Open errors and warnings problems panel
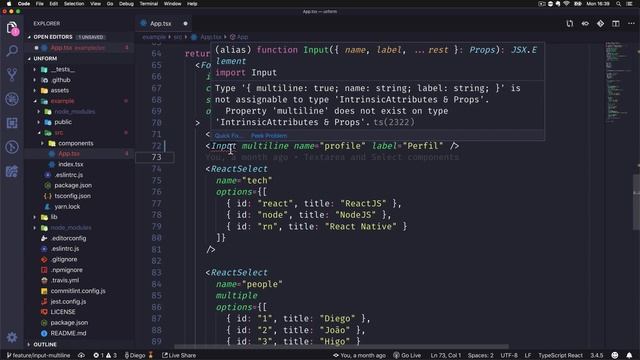 coord(105,356)
